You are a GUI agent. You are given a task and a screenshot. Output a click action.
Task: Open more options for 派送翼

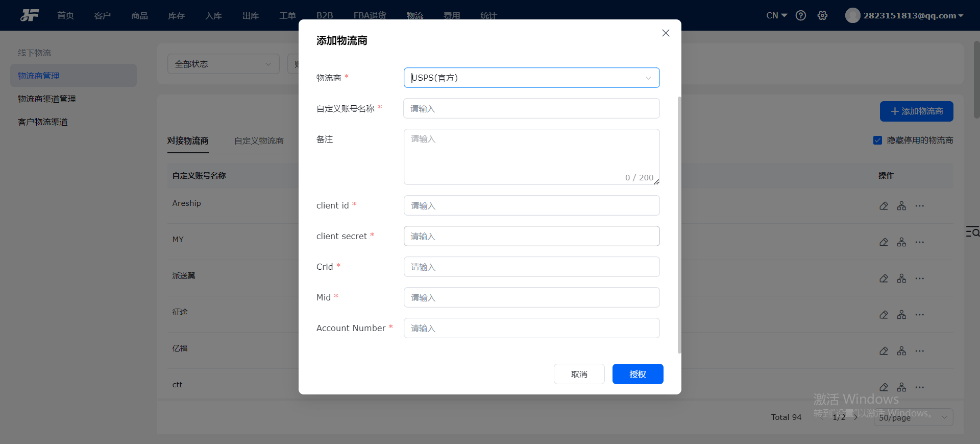(x=920, y=278)
